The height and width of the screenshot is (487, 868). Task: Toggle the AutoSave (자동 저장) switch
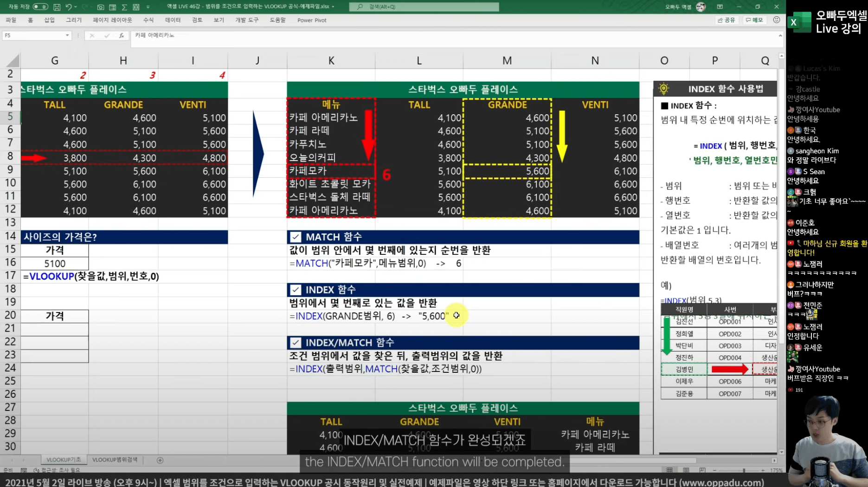40,7
